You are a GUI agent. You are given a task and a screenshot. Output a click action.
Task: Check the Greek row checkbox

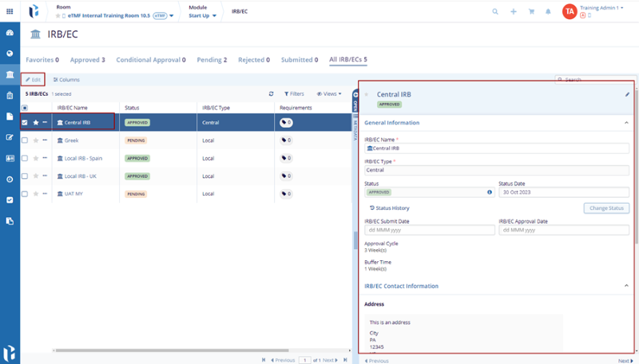(25, 140)
